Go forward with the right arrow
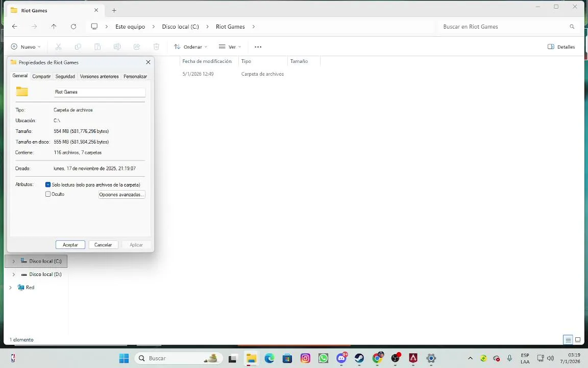Screen dimensions: 588x368 pyautogui.click(x=34, y=26)
